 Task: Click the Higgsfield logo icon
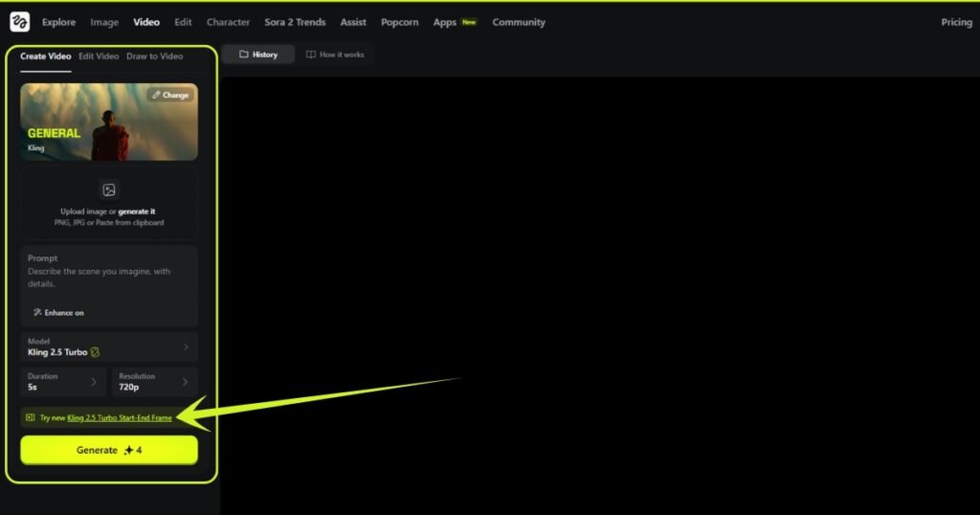pyautogui.click(x=19, y=22)
